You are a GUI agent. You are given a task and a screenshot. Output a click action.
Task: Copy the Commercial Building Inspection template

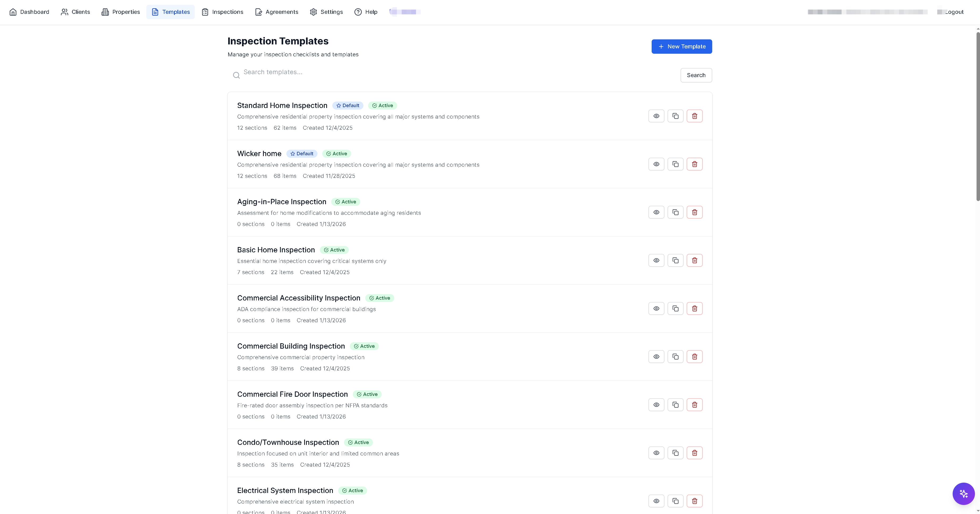coord(675,357)
